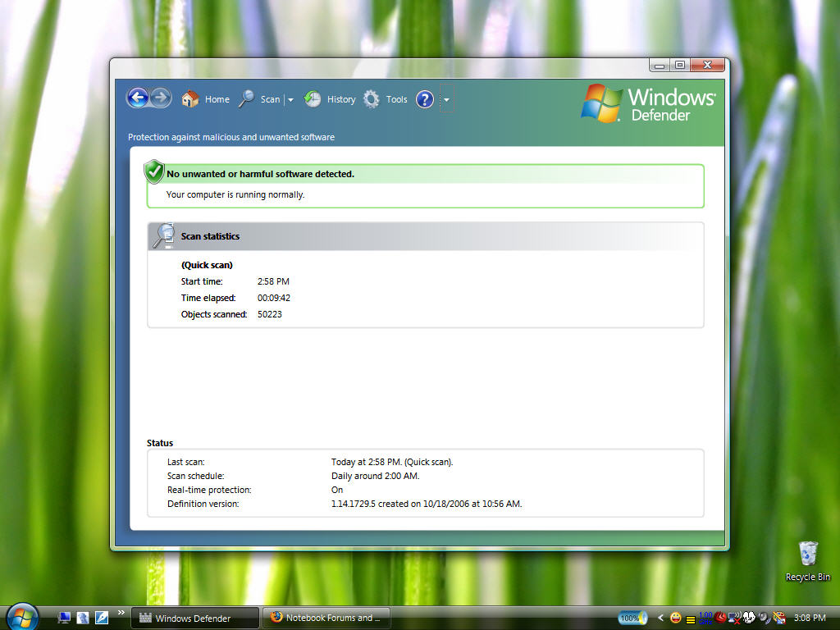Open Tools via the gear icon
Screen dimensions: 840x630
tap(386, 99)
